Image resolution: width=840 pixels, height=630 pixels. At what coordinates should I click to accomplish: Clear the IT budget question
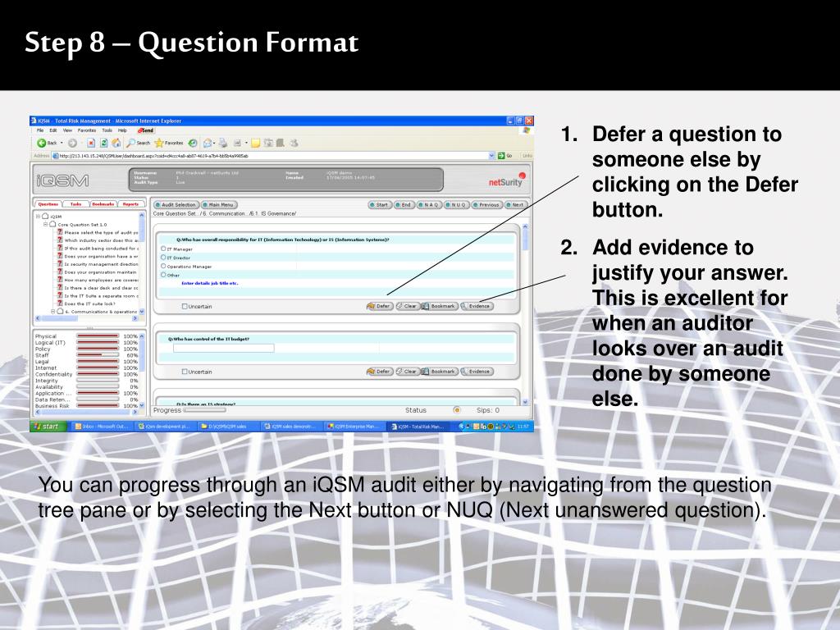[407, 372]
